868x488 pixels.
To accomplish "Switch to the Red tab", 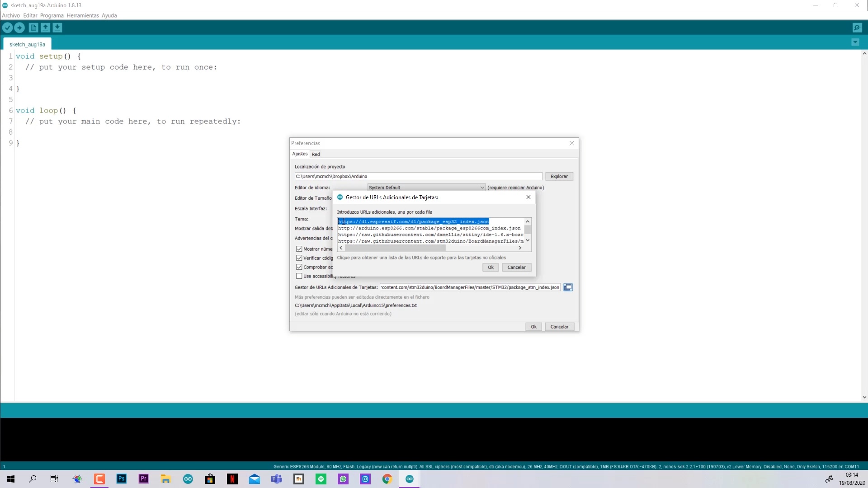I will pyautogui.click(x=316, y=154).
